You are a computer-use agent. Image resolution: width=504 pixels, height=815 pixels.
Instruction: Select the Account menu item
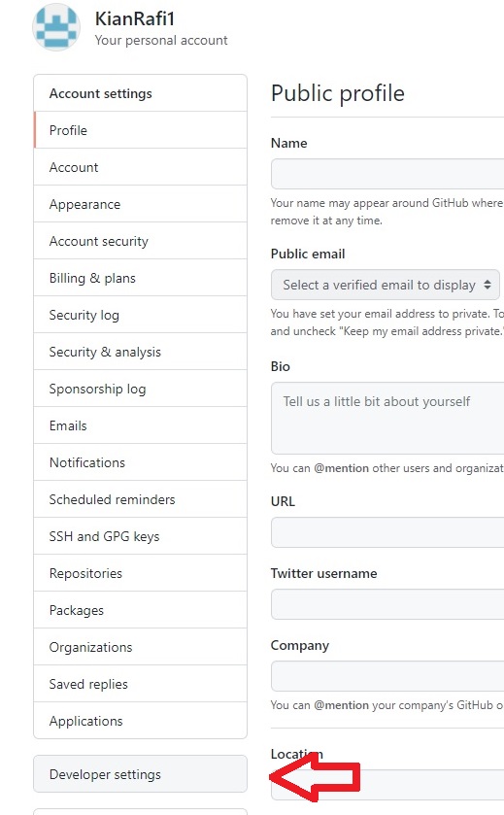(140, 167)
